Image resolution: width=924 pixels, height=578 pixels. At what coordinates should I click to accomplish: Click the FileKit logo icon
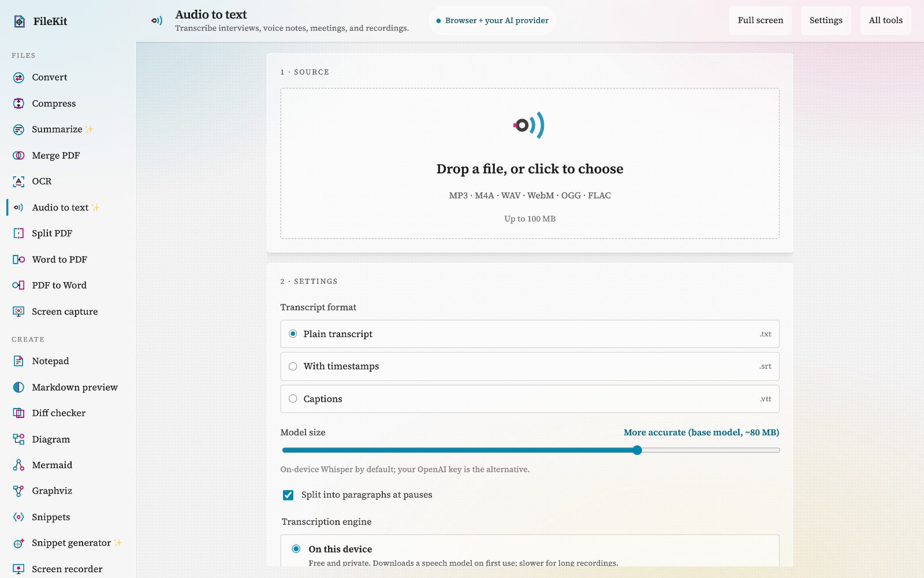pyautogui.click(x=19, y=21)
